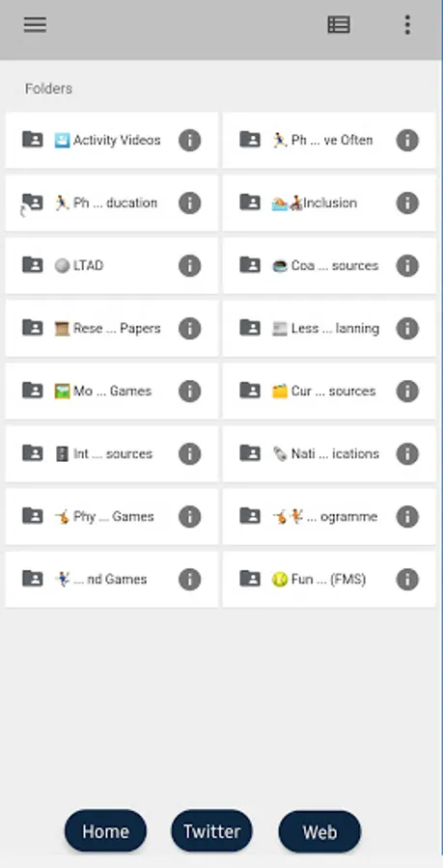
Task: Open the Ph ... ve Often folder
Action: click(x=329, y=140)
